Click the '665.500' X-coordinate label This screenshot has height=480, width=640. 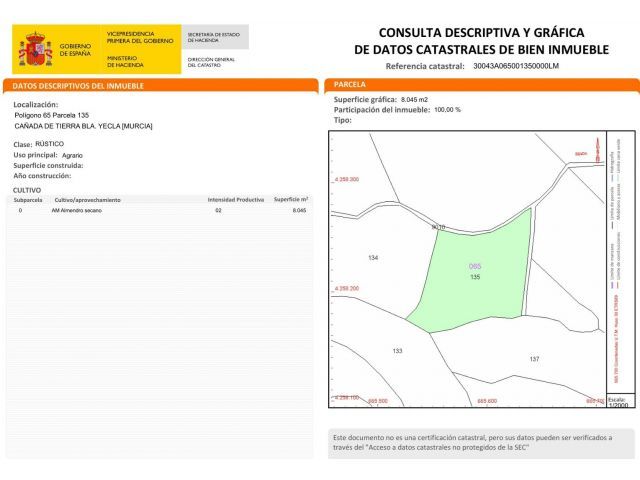click(378, 401)
